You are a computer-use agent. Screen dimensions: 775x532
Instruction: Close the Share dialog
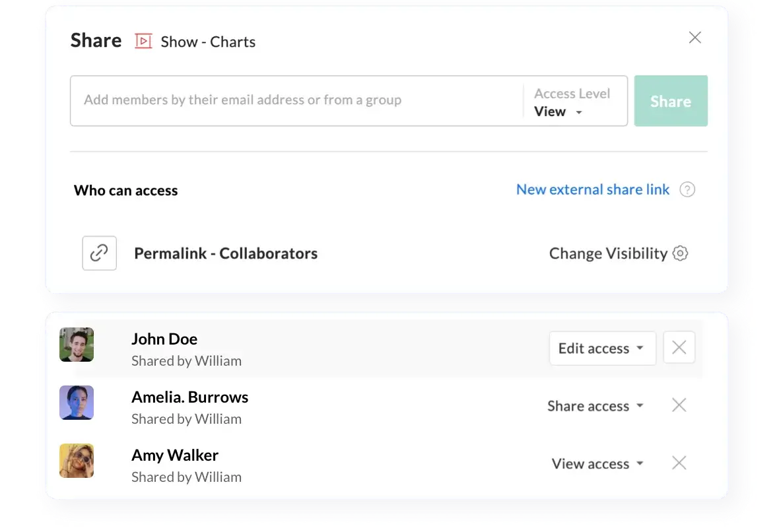[694, 38]
